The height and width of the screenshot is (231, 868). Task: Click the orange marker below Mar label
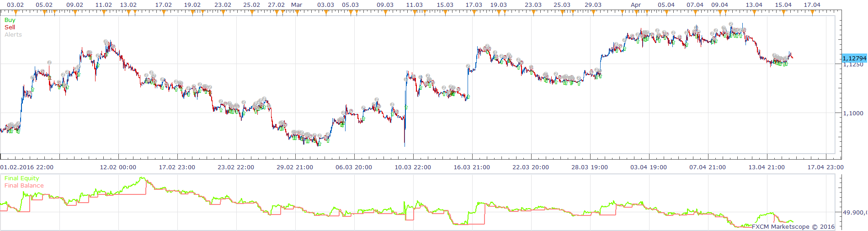tap(297, 12)
